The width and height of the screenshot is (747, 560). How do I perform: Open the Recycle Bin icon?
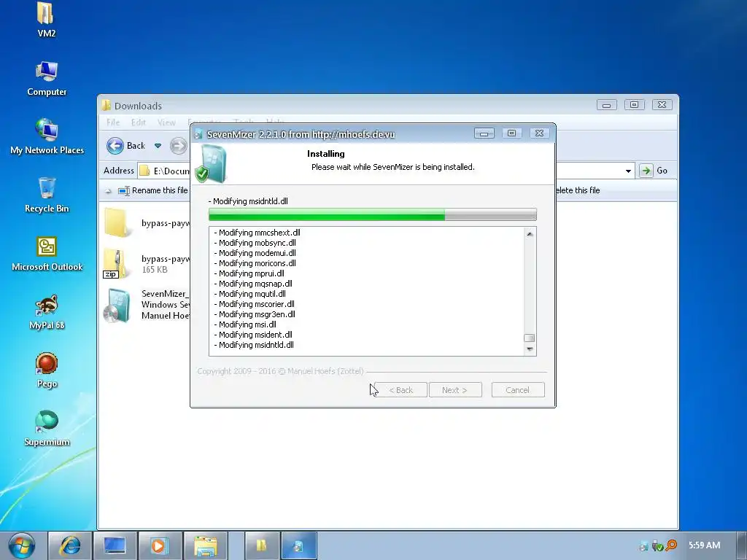coord(46,195)
